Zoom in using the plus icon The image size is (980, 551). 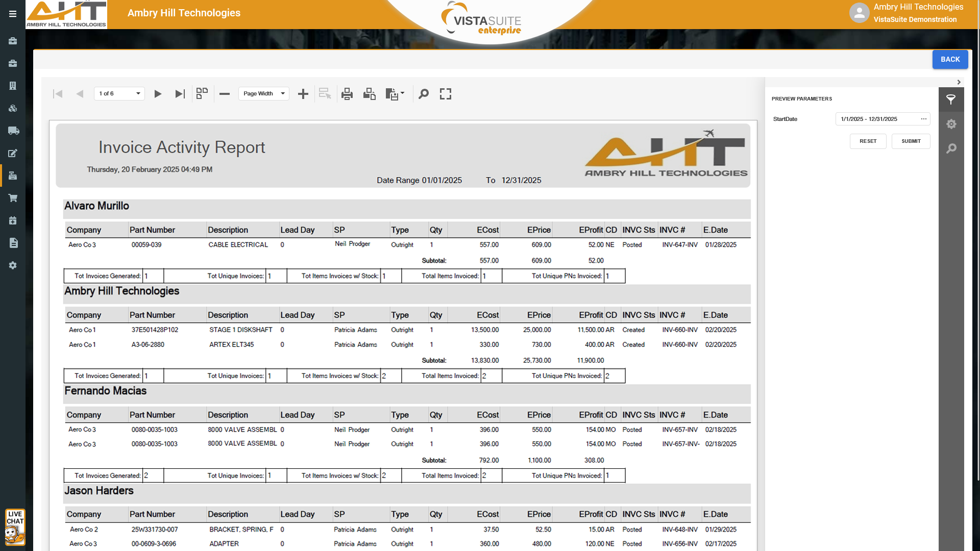coord(303,94)
